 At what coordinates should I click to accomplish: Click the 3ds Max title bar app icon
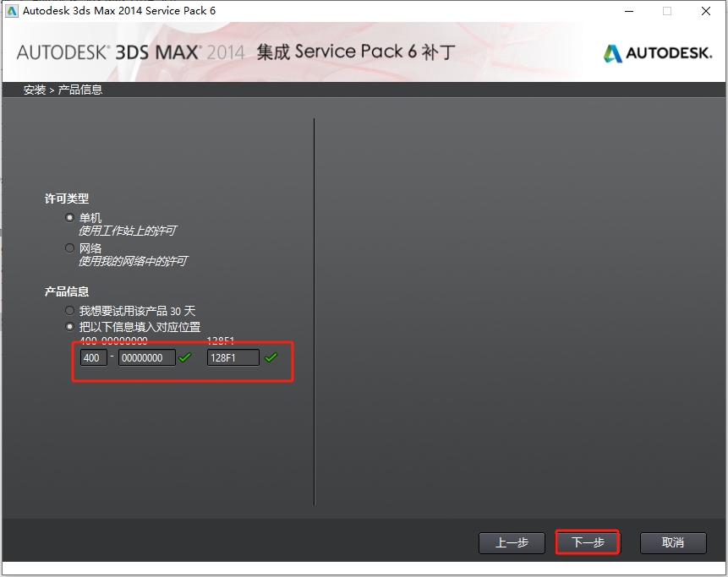tap(11, 11)
